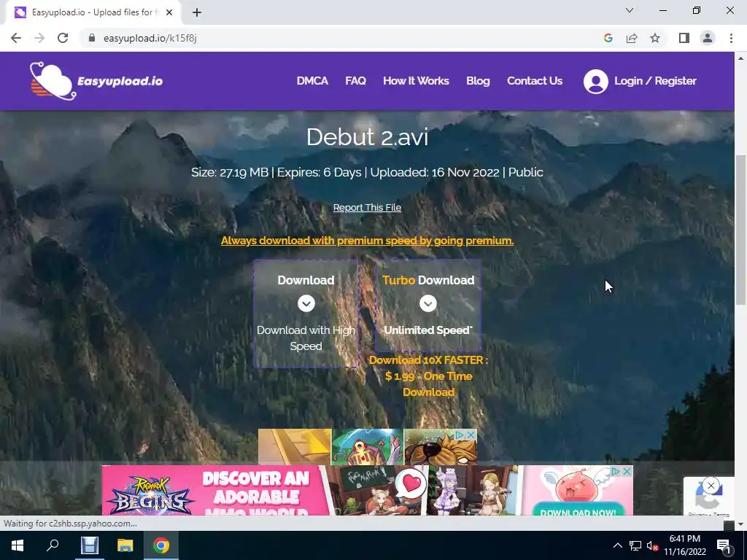Click the padlock site info icon

point(92,38)
